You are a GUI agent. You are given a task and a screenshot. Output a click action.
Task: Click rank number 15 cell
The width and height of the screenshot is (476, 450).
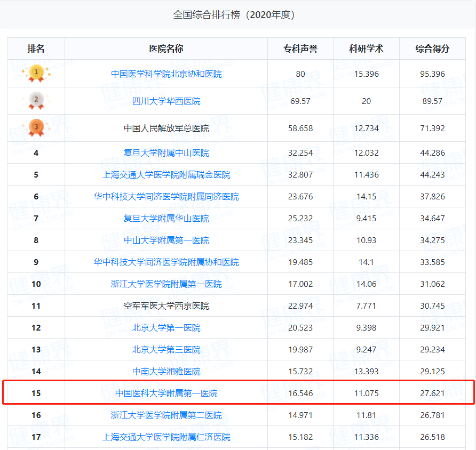click(x=36, y=393)
